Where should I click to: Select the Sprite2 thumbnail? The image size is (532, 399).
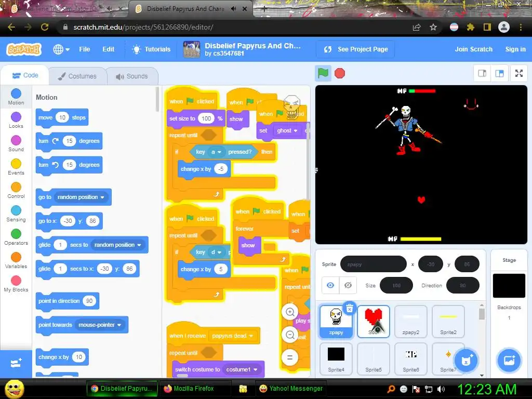448,321
